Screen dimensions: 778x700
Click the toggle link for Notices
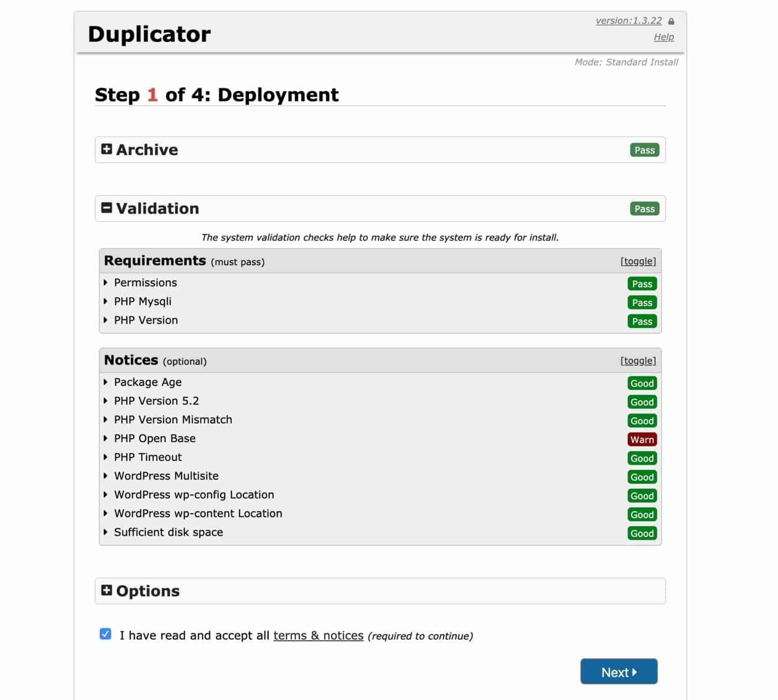click(638, 360)
